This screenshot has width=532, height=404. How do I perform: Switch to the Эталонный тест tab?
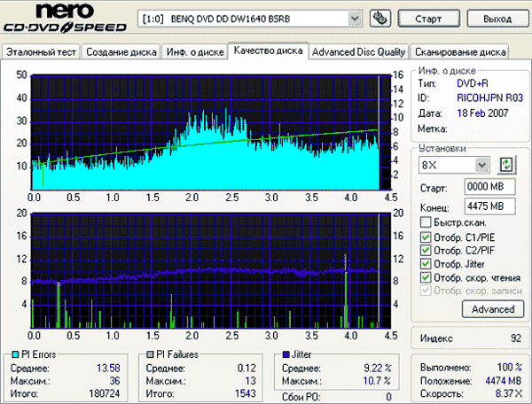pos(41,52)
